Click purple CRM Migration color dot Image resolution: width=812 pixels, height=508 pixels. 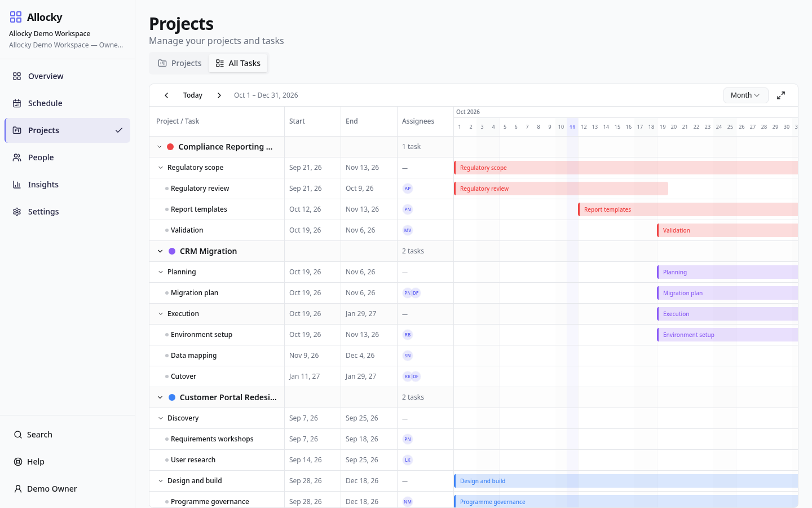point(172,251)
